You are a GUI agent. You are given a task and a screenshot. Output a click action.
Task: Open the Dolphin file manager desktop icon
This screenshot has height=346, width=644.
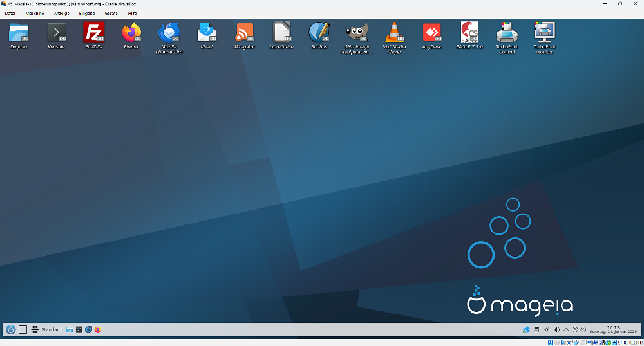(x=19, y=33)
